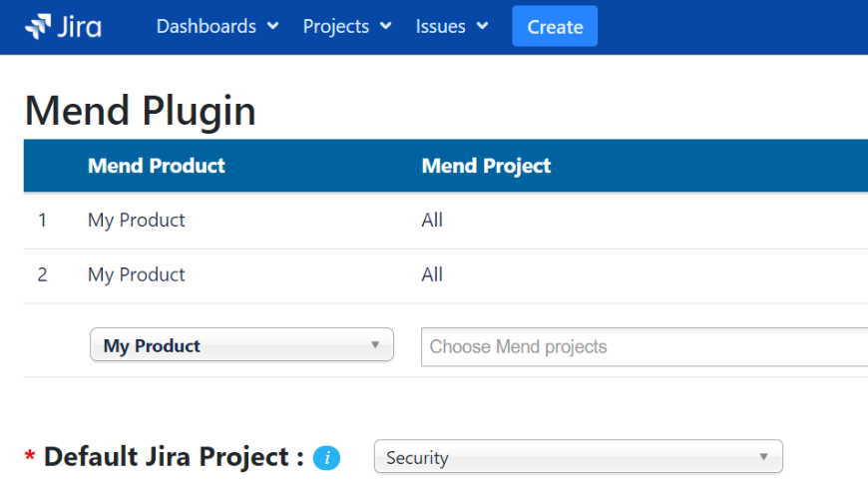The image size is (868, 494).
Task: Select row 1 My Product cell
Action: pos(137,221)
